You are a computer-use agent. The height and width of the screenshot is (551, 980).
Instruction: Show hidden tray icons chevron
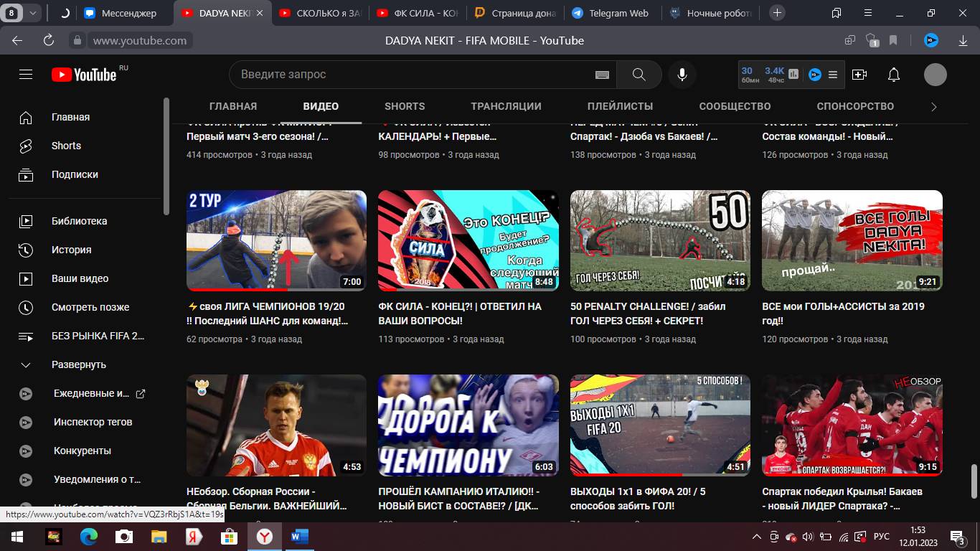pyautogui.click(x=756, y=537)
